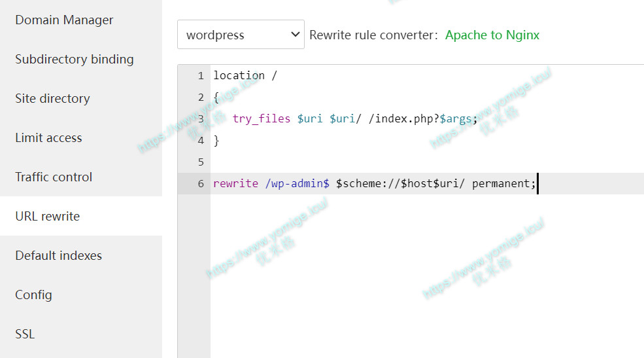Open the SSL settings tab
This screenshot has height=358, width=644.
(x=25, y=334)
